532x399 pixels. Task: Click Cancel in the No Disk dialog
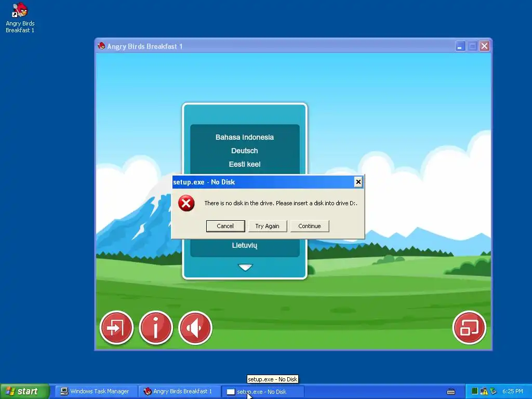(225, 226)
